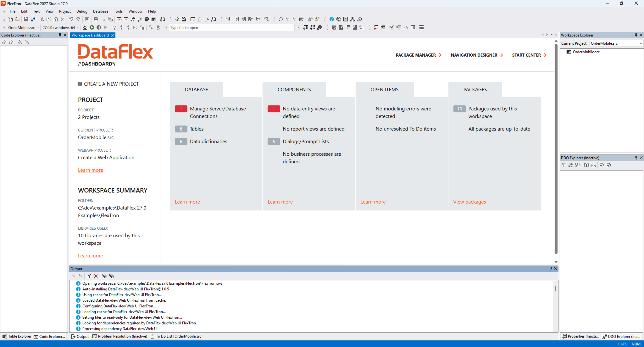Open PACKAGE MANAGER link
The image size is (644, 347).
[419, 55]
